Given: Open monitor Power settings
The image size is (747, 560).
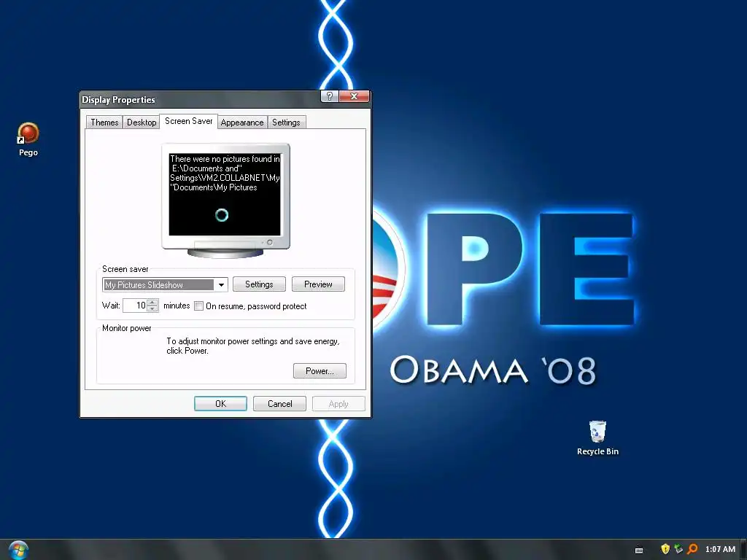Looking at the screenshot, I should 320,371.
